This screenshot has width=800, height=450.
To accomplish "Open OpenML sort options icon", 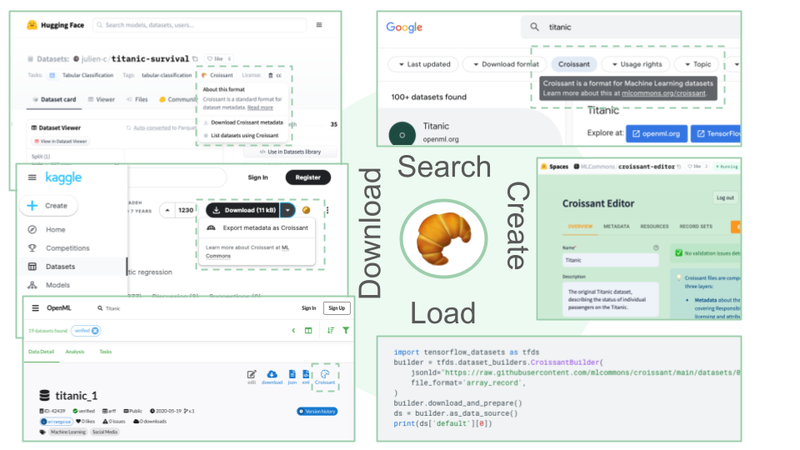I will 331,331.
